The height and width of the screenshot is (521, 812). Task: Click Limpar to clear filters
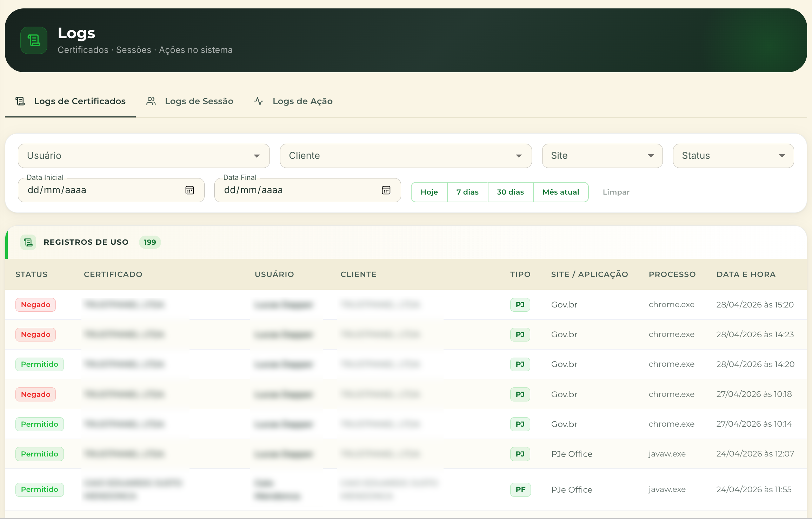tap(616, 192)
